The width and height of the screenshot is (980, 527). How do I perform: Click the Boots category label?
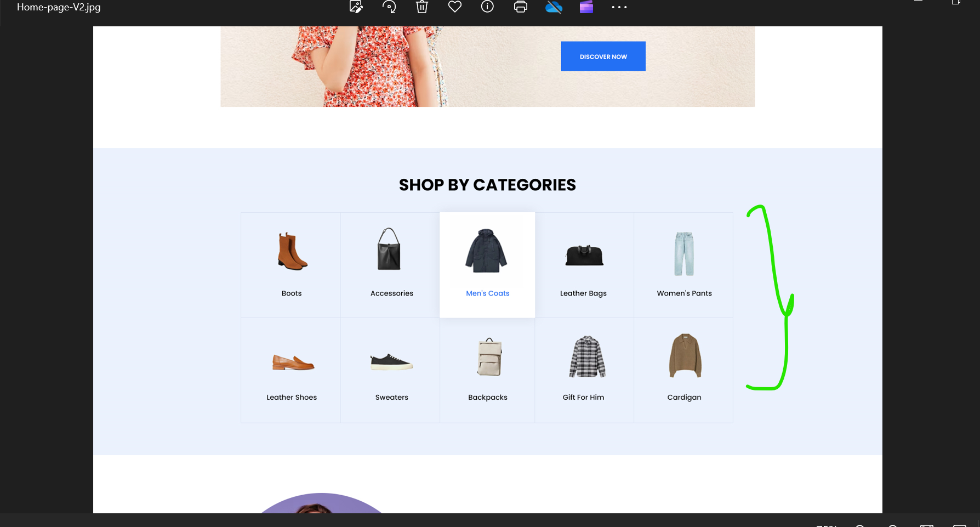pos(292,293)
